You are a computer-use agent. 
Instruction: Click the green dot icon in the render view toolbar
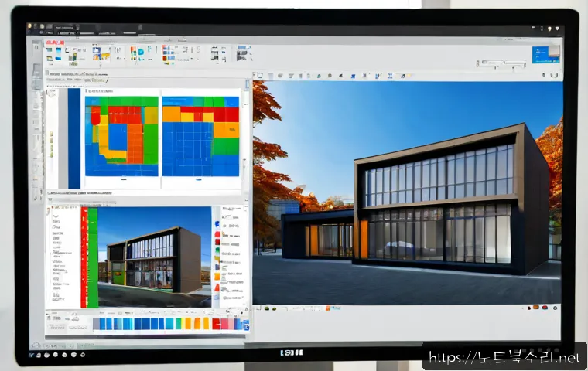(x=319, y=76)
